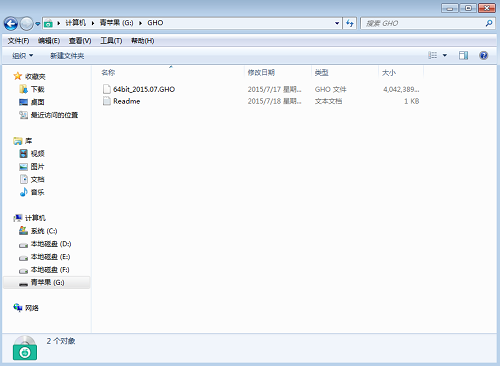Click 新建文件夹 button
Image resolution: width=500 pixels, height=366 pixels.
67,56
